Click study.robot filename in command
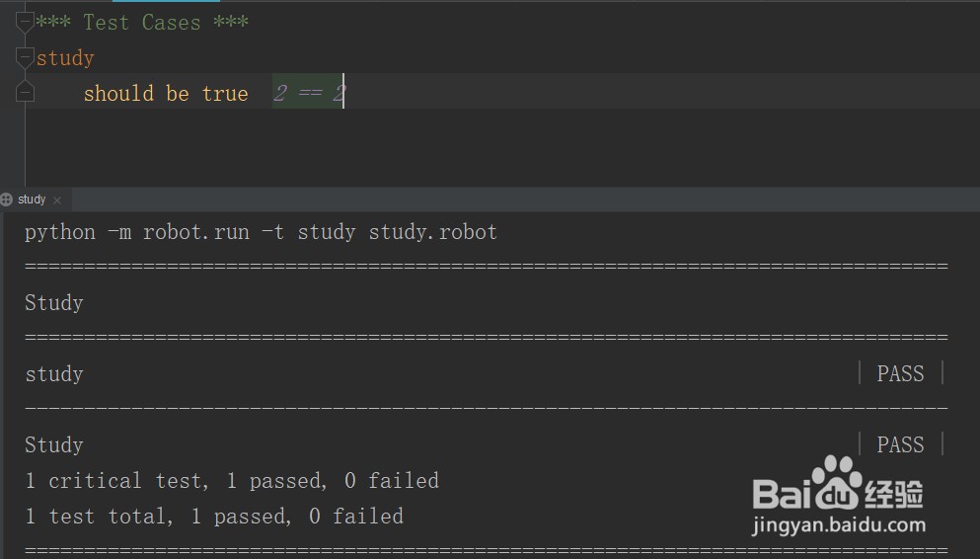The width and height of the screenshot is (980, 559). click(x=432, y=233)
